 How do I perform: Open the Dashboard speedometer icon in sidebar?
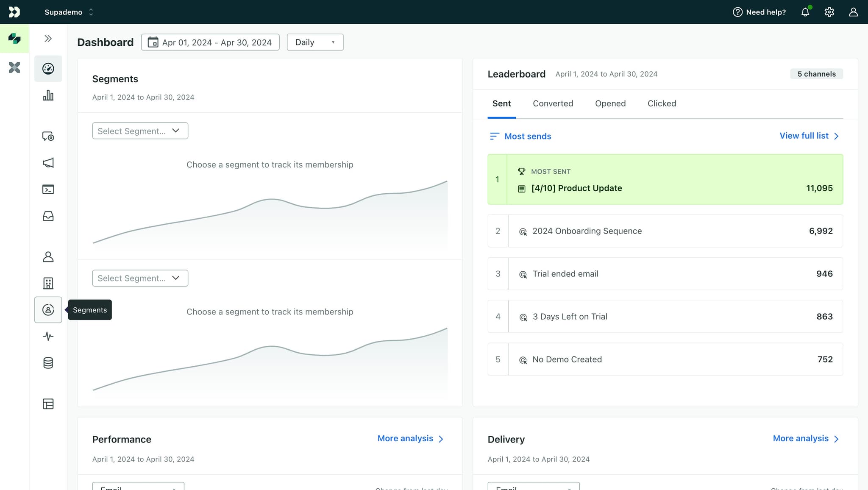(x=48, y=68)
